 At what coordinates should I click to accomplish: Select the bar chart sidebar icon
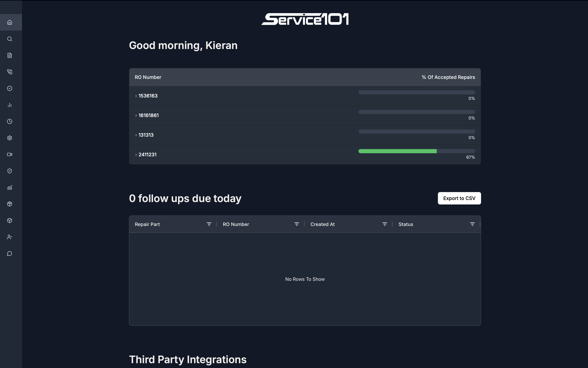click(x=9, y=105)
